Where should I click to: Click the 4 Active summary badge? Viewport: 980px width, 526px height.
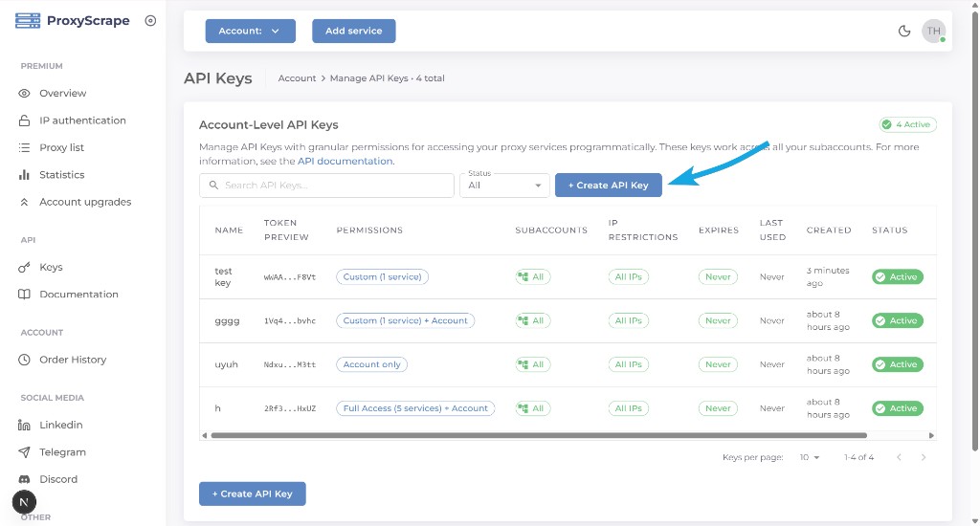click(907, 124)
